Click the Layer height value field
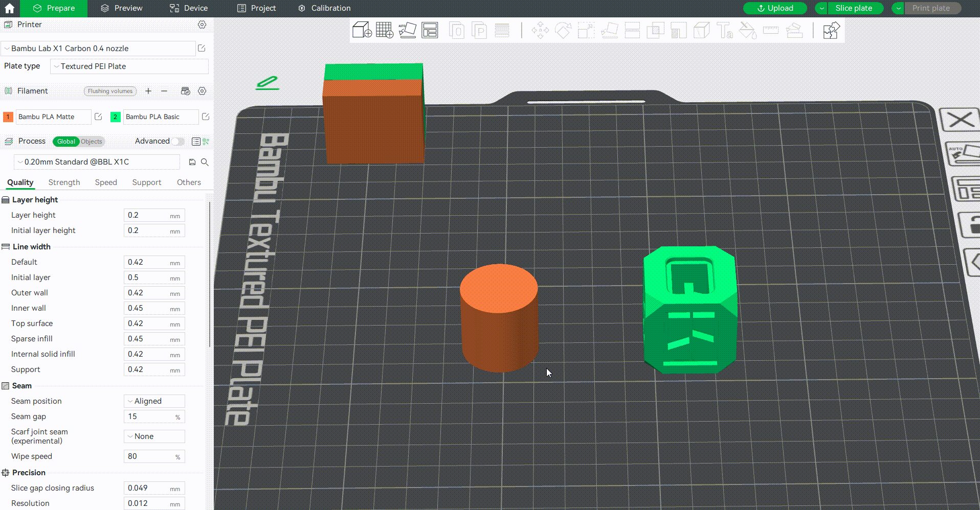The width and height of the screenshot is (980, 510). point(154,215)
